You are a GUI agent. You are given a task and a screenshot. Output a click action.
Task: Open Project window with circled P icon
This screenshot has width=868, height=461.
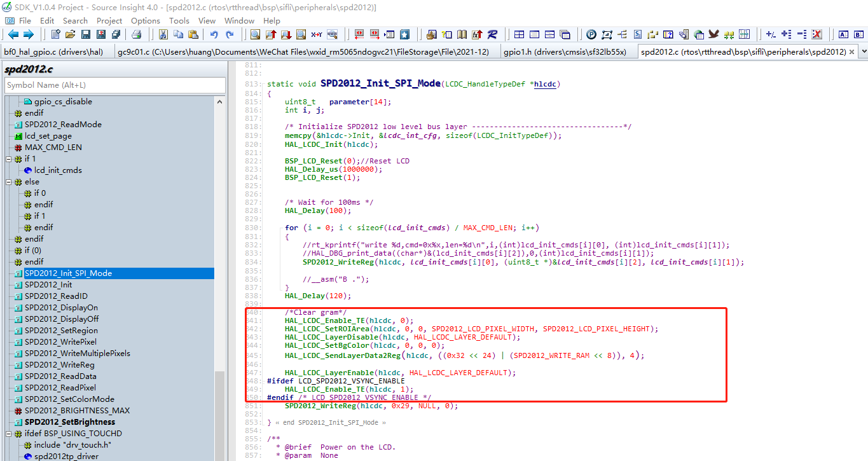[x=591, y=34]
